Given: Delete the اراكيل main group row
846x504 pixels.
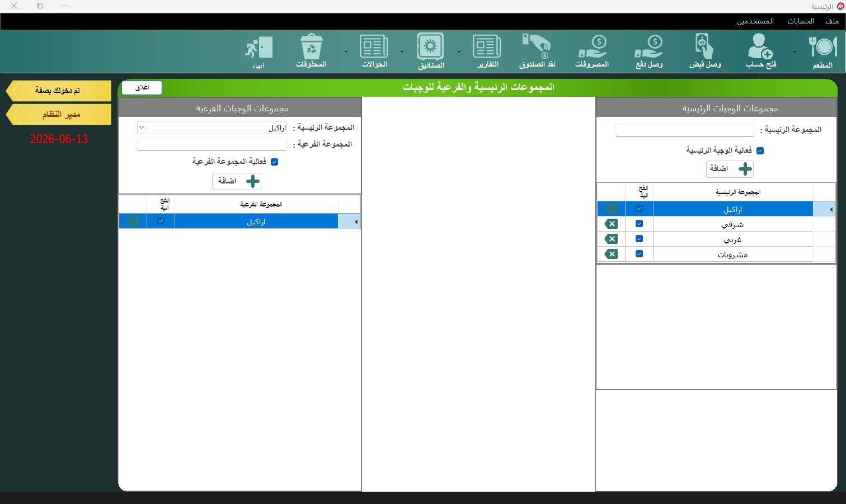Looking at the screenshot, I should coord(611,209).
